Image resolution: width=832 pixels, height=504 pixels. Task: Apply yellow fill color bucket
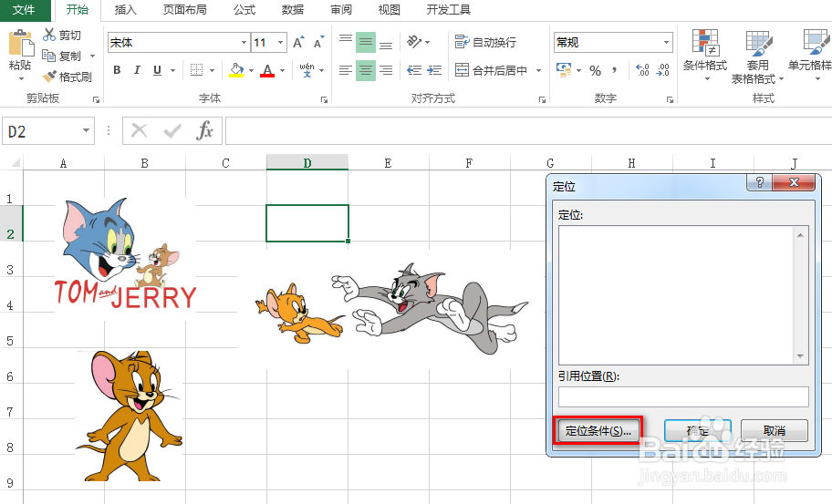tap(236, 70)
